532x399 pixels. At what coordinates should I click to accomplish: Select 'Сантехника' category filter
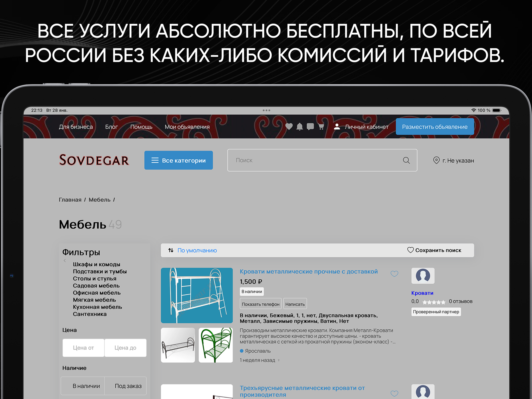point(90,314)
